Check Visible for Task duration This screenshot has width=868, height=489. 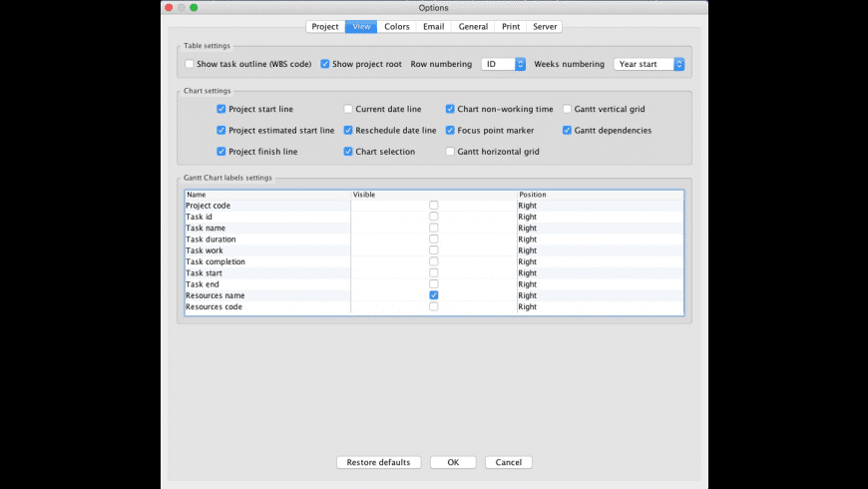tap(433, 240)
